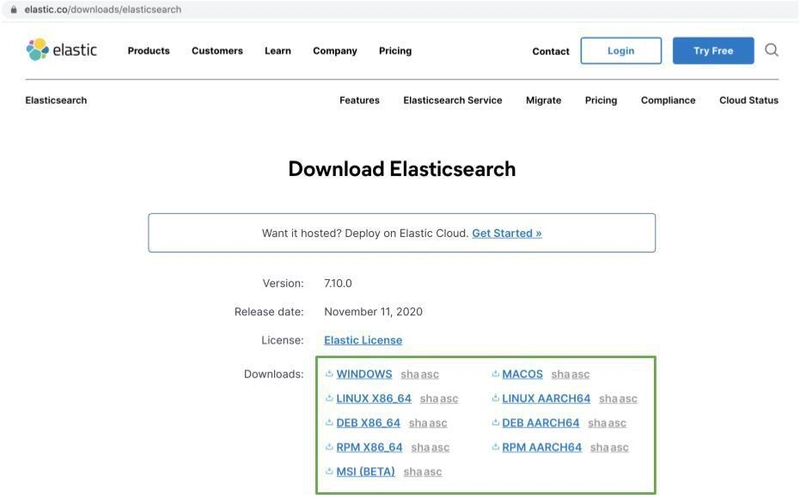Open the Compliance link

668,101
